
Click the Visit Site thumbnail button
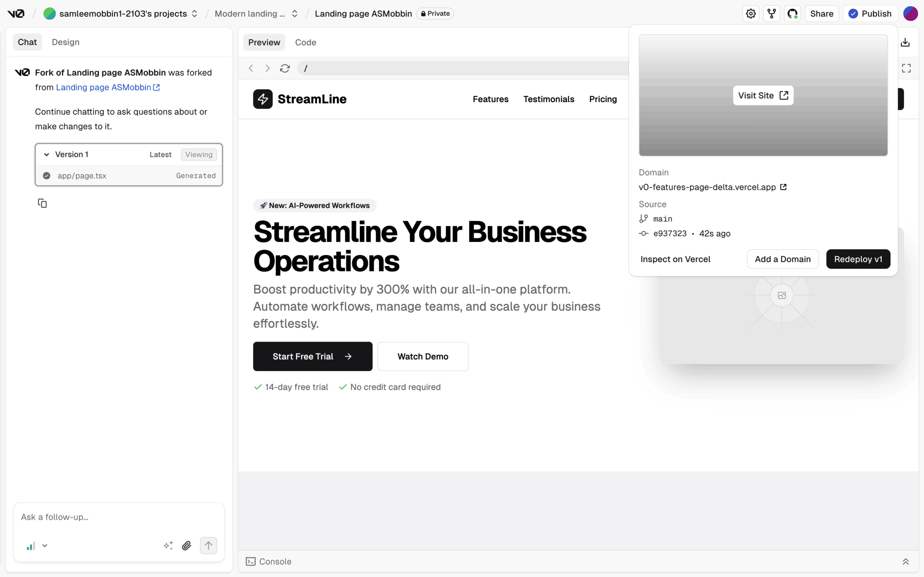click(x=763, y=95)
